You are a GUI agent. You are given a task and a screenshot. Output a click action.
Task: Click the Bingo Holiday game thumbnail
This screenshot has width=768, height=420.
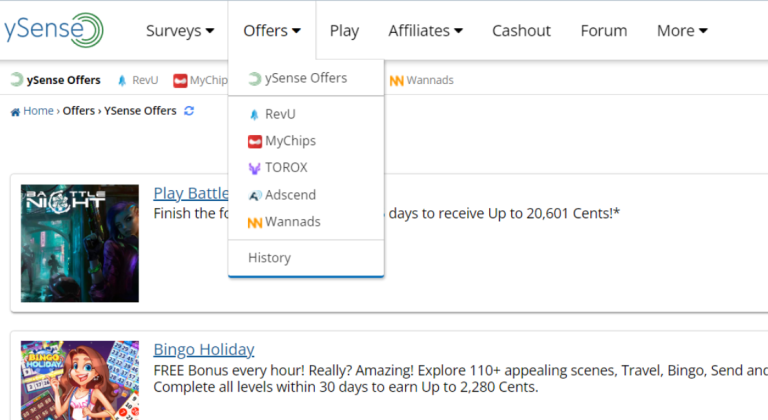tap(80, 380)
